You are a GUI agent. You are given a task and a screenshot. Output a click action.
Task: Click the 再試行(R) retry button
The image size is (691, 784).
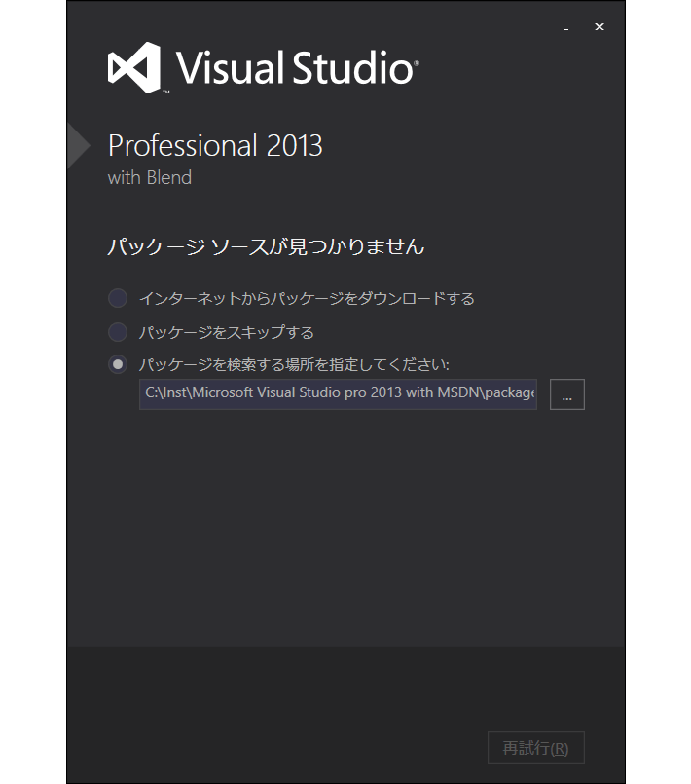pos(536,748)
